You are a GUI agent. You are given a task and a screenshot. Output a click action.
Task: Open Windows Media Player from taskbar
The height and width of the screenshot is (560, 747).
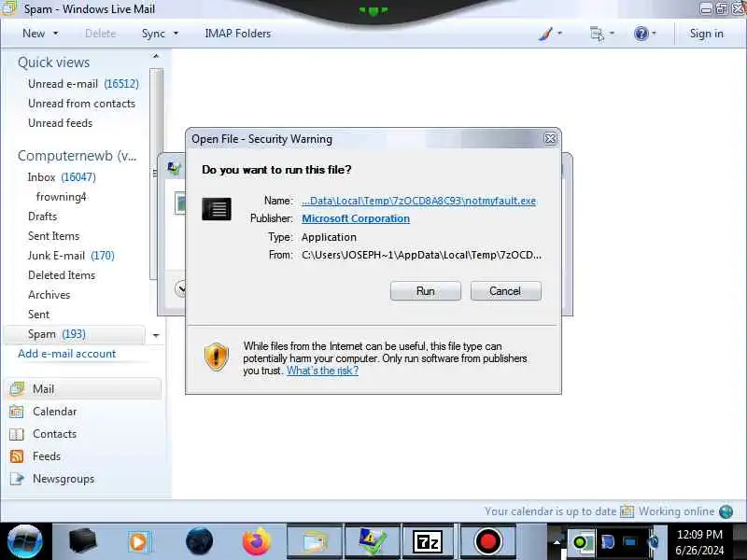[139, 542]
